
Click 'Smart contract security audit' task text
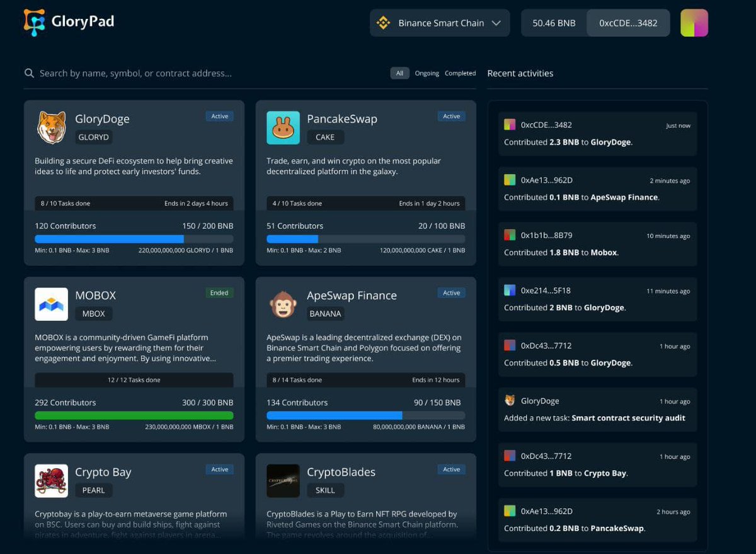629,418
